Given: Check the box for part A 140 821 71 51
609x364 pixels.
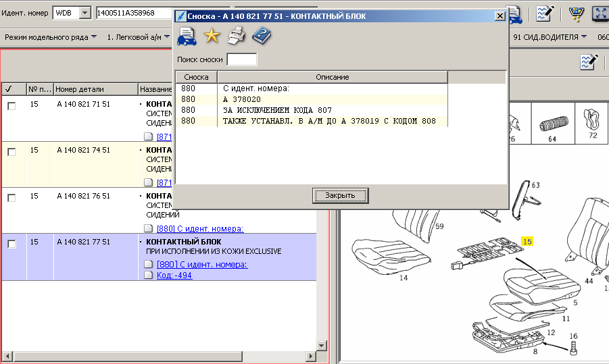Looking at the screenshot, I should point(11,106).
